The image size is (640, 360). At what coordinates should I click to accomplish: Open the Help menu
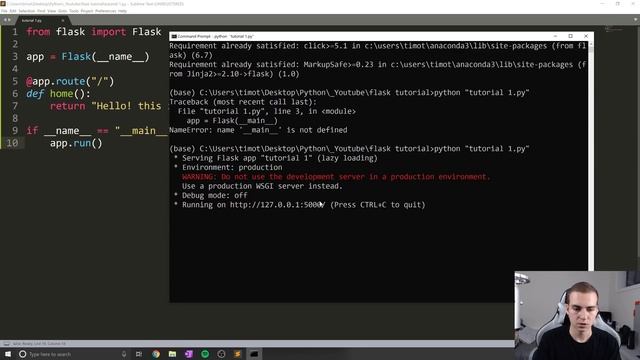point(122,11)
